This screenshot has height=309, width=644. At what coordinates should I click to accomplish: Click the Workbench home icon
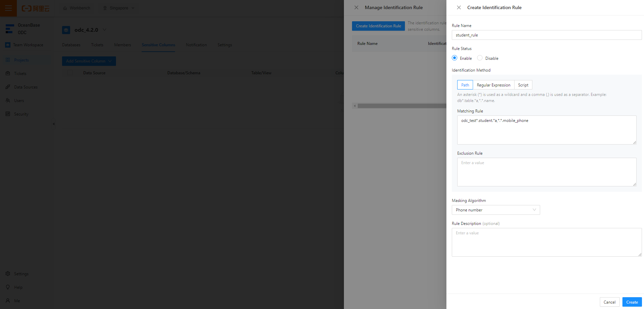point(65,8)
